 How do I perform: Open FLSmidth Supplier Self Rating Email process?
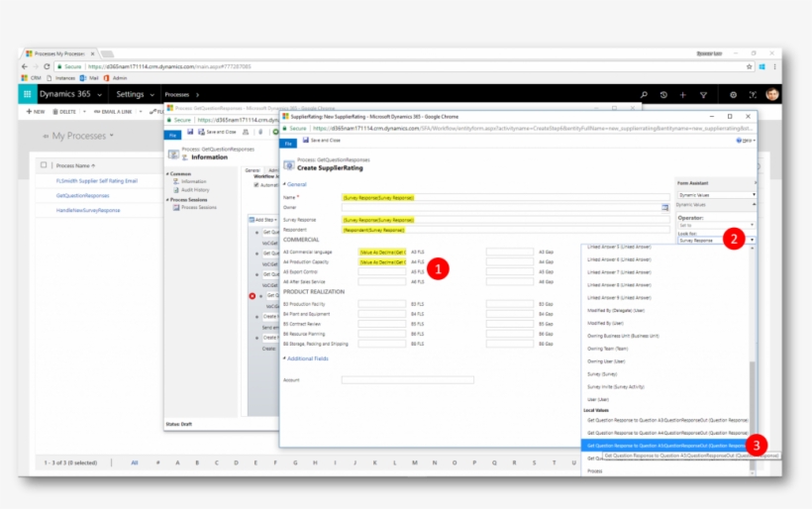tap(96, 181)
